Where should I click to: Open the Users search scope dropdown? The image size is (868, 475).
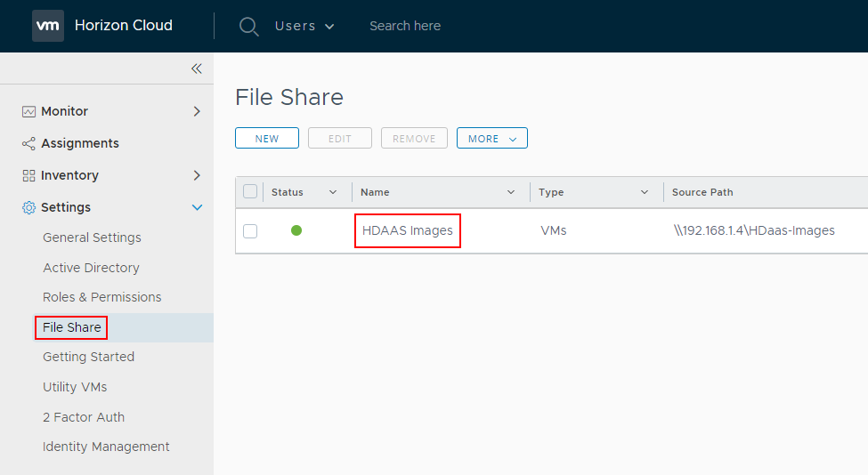[304, 26]
